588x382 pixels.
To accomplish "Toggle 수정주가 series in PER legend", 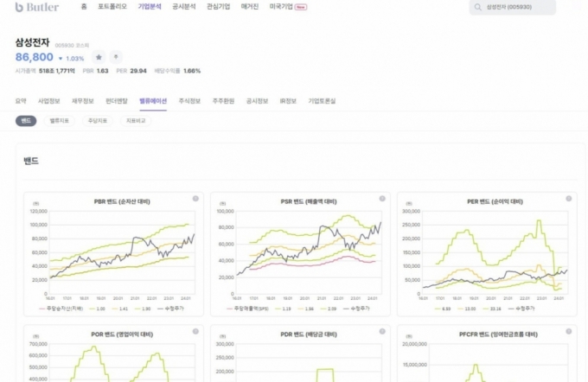I will click(521, 309).
